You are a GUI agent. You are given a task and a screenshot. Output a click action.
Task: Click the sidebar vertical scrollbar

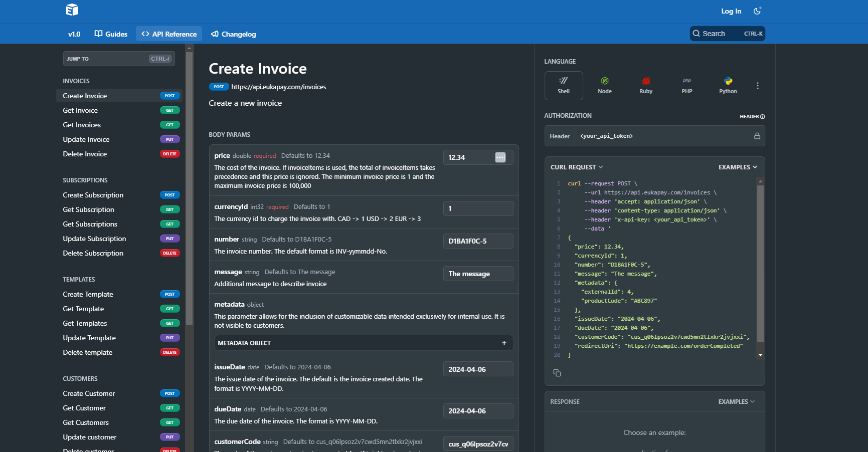coord(189,188)
